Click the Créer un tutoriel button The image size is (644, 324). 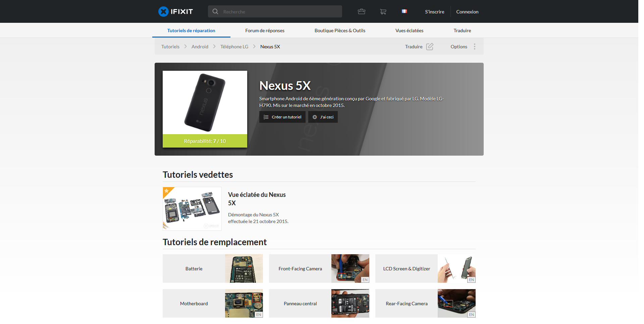(x=282, y=117)
